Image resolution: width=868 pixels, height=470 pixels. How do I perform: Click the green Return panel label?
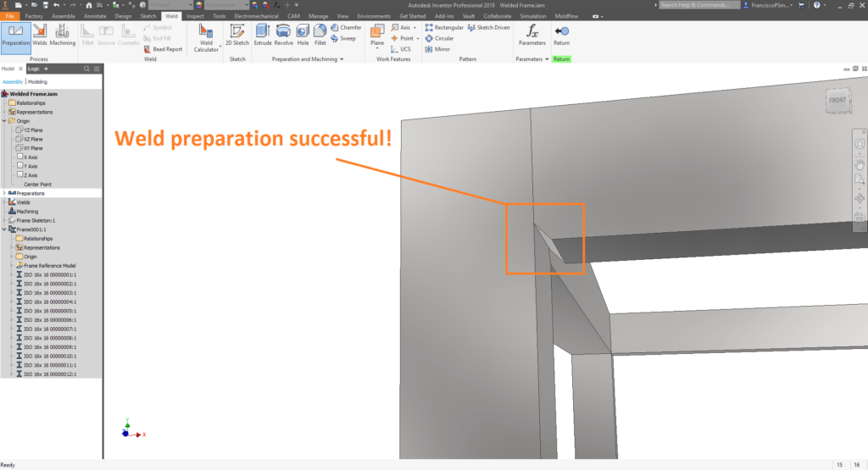(561, 59)
